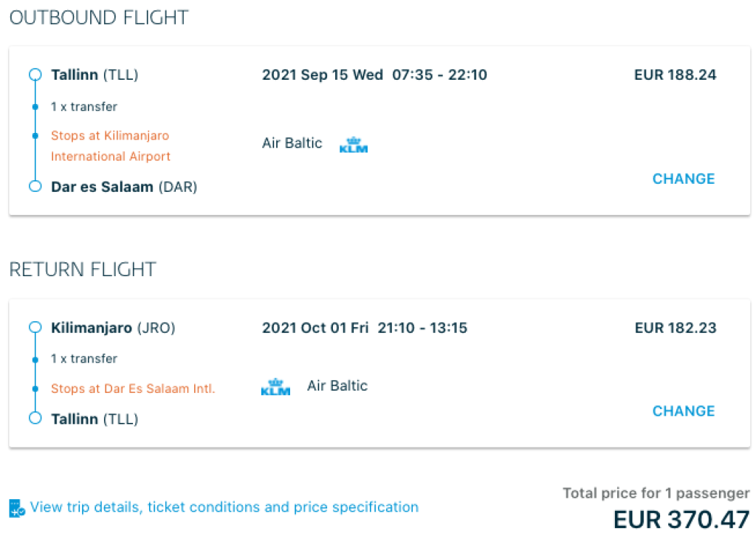This screenshot has width=756, height=542.
Task: Click 'Stops at Dar Es Salaam Intl.' text
Action: [x=133, y=388]
